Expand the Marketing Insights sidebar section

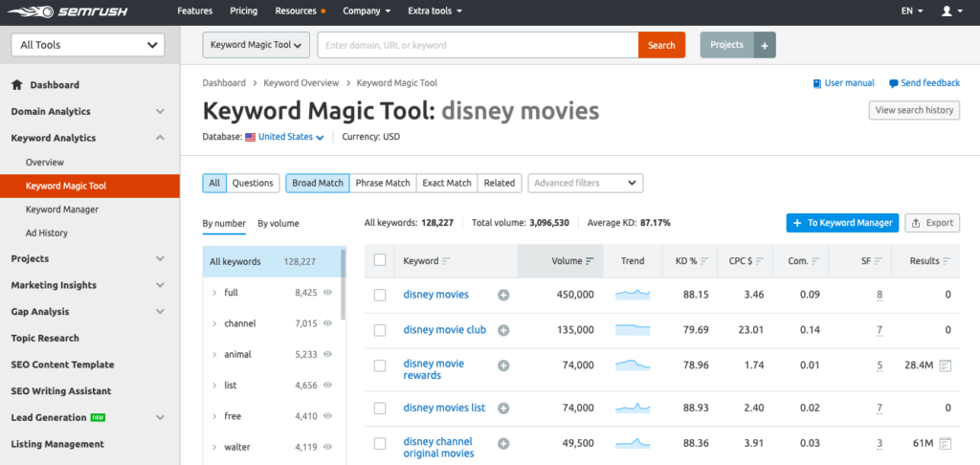pyautogui.click(x=160, y=285)
